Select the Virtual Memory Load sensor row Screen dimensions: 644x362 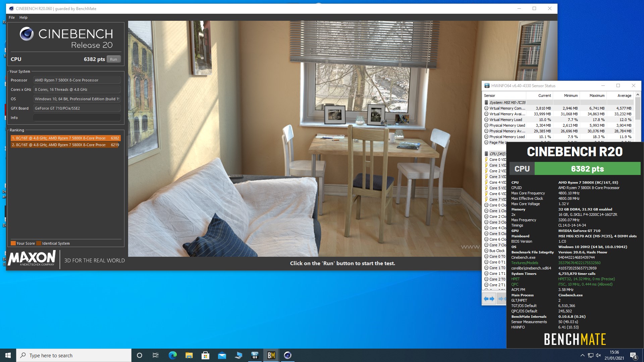click(x=558, y=120)
